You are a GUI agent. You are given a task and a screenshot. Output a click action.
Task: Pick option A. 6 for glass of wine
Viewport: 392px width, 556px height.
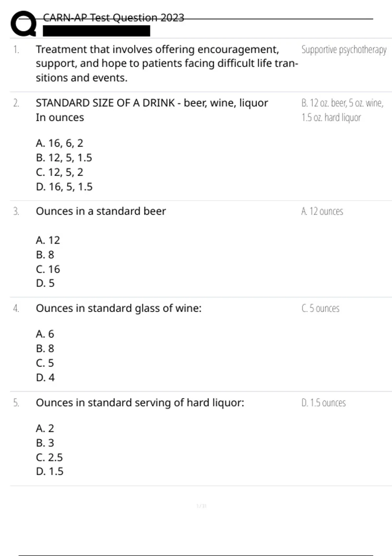tap(45, 334)
